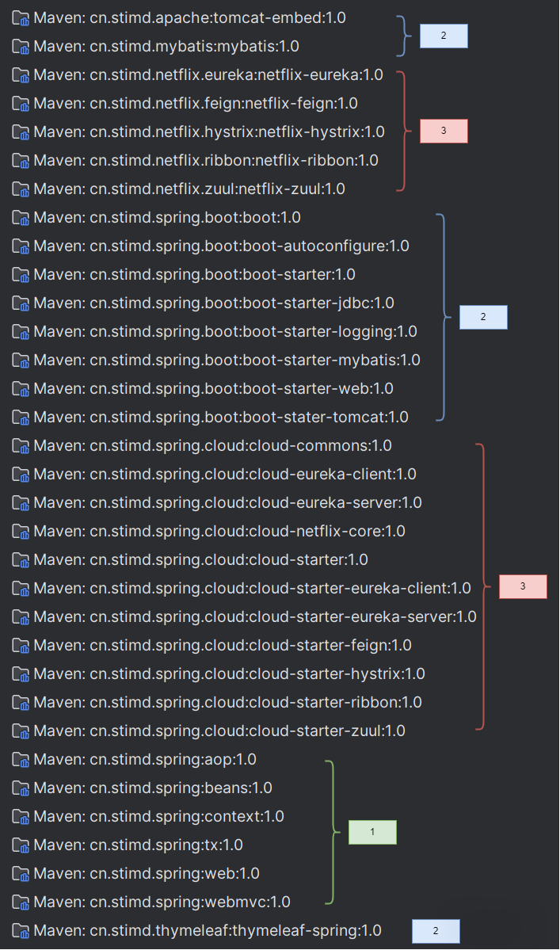Viewport: 560px width, 950px height.
Task: Select the boot-stater-tomcat:1.0 library text
Action: (221, 418)
